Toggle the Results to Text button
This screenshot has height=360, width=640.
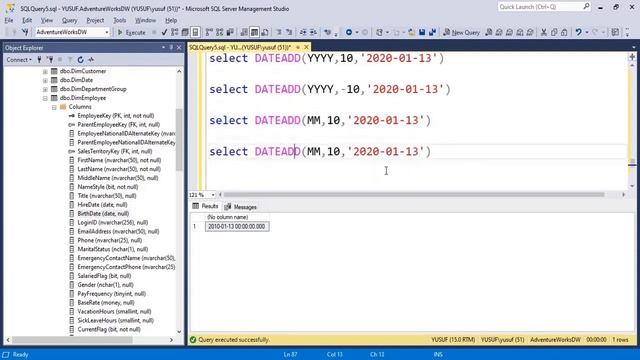coord(244,32)
